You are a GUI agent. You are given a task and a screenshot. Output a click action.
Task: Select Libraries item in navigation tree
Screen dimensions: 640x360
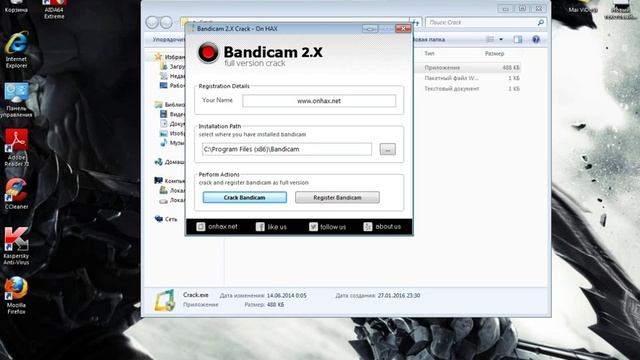coord(169,104)
